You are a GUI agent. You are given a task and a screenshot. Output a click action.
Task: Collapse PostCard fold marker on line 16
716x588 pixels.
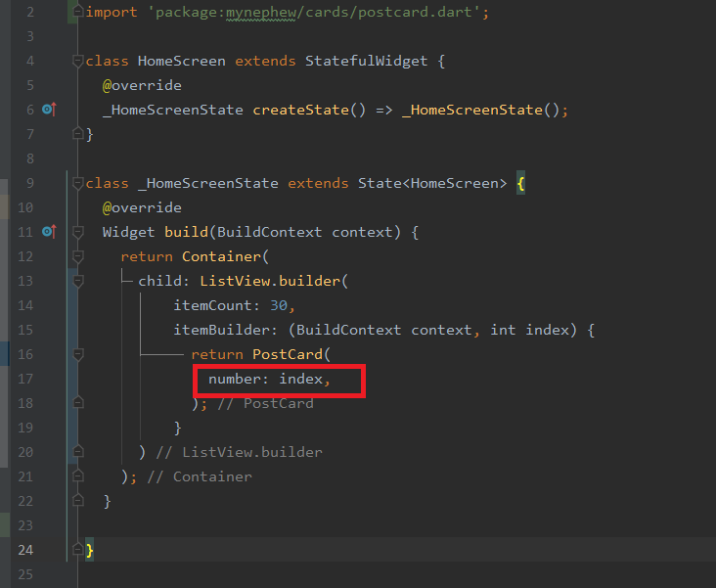(x=78, y=354)
